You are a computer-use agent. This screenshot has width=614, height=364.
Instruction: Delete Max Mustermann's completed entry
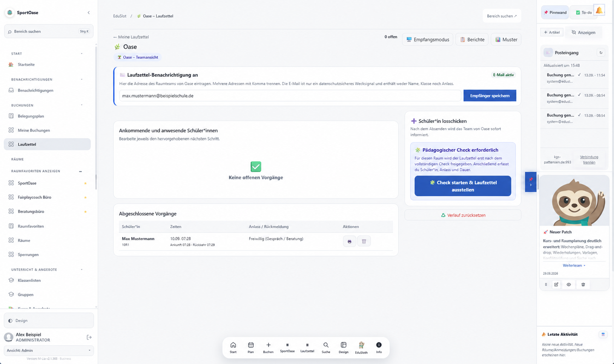tap(364, 241)
